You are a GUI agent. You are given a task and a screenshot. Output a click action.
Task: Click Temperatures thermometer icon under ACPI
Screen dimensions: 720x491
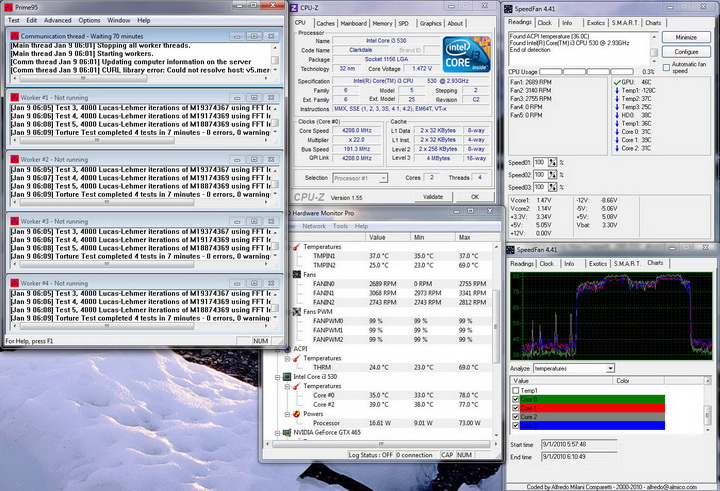[297, 358]
